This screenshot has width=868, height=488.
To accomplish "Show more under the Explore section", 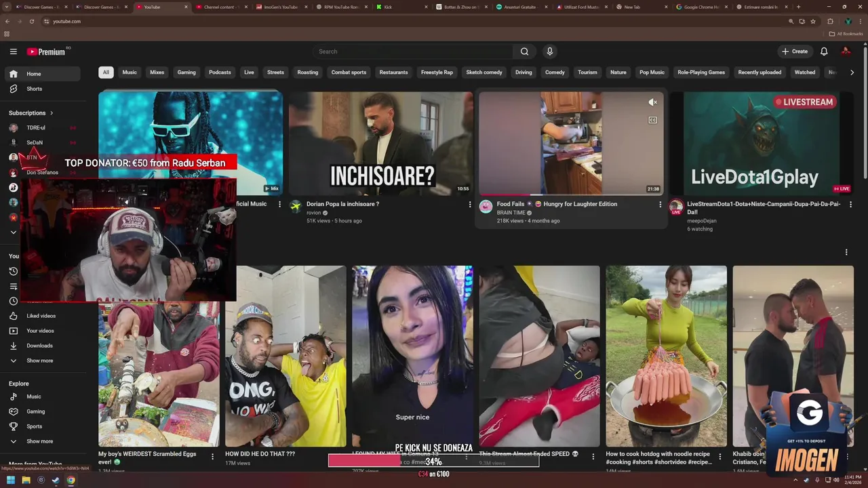I will click(x=41, y=441).
